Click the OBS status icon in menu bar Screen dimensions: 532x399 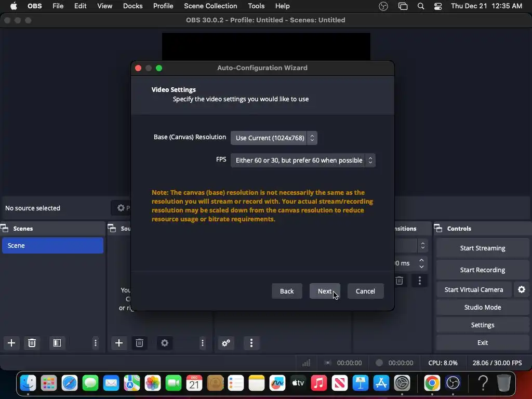pyautogui.click(x=383, y=6)
